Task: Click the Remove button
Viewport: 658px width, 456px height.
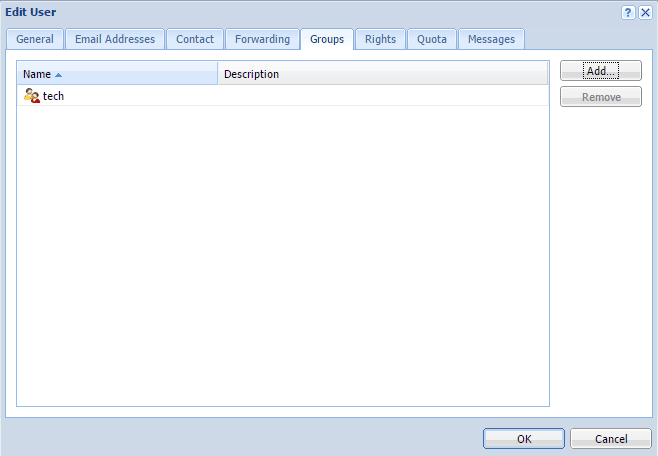Action: click(600, 97)
